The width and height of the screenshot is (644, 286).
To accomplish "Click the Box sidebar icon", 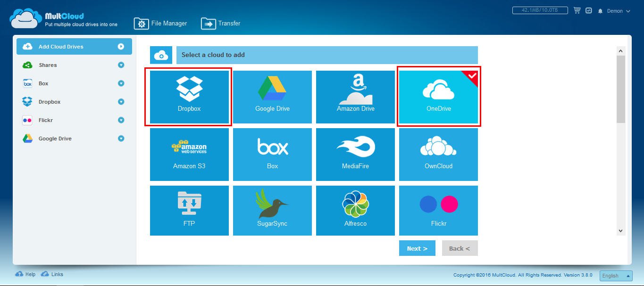I will 27,83.
